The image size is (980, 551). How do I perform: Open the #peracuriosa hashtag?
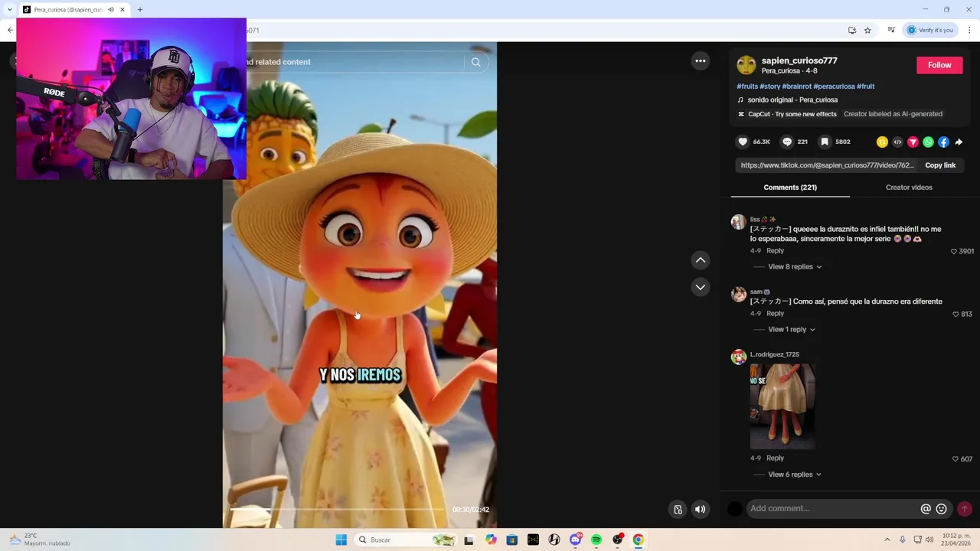834,86
